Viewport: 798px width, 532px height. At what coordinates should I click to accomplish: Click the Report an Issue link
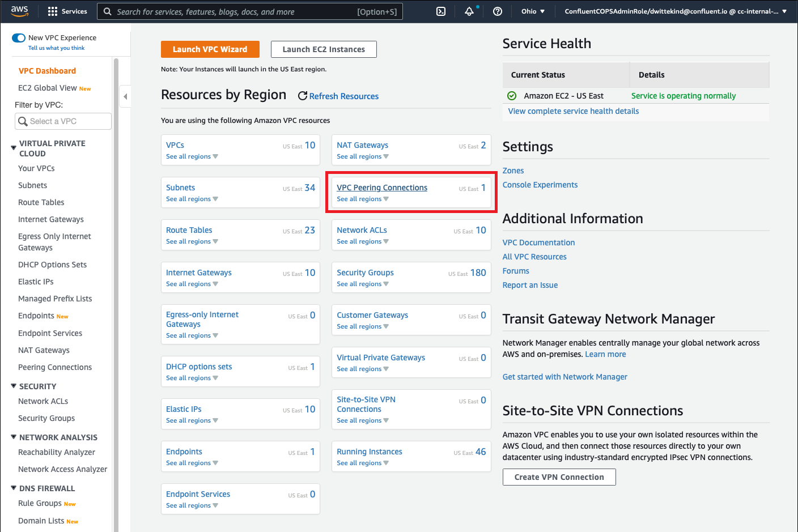[x=530, y=285]
